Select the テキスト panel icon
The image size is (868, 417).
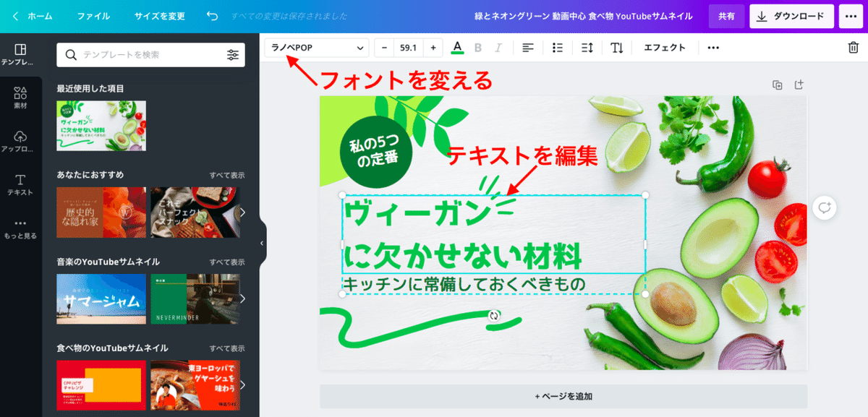(20, 183)
